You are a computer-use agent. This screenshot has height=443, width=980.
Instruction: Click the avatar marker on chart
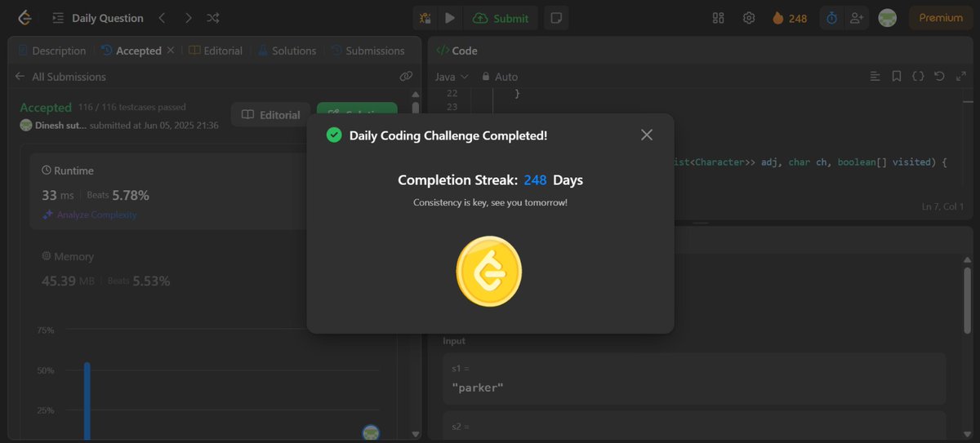[371, 433]
